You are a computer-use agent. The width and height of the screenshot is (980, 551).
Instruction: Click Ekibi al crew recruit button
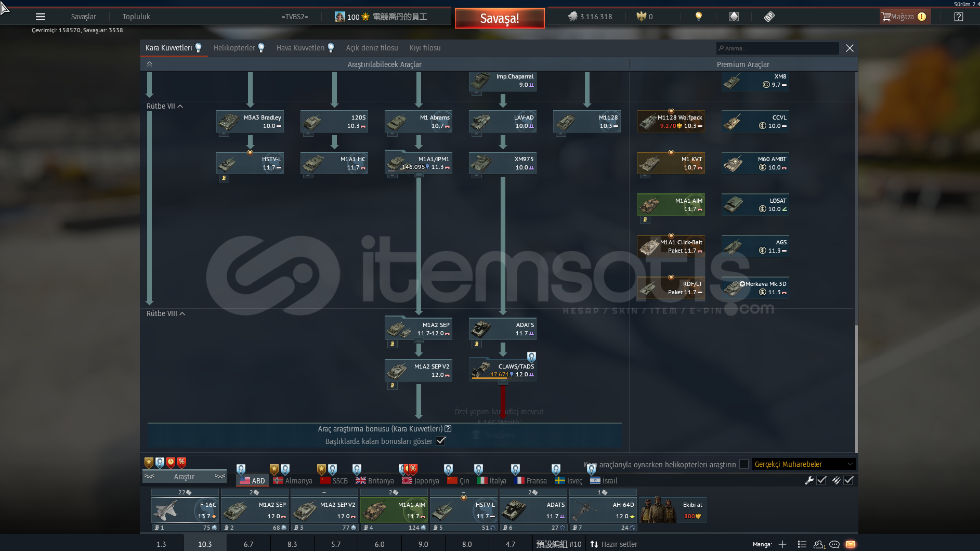tap(673, 510)
